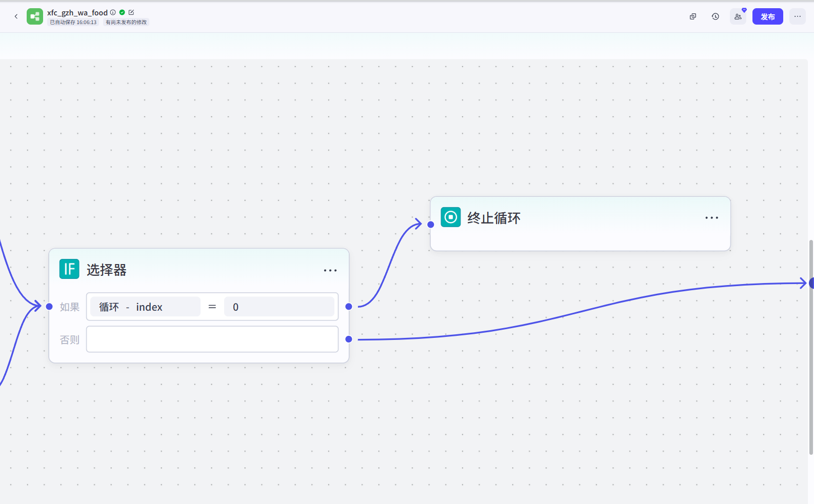Click the 否则 label text
The height and width of the screenshot is (504, 814).
coord(70,340)
